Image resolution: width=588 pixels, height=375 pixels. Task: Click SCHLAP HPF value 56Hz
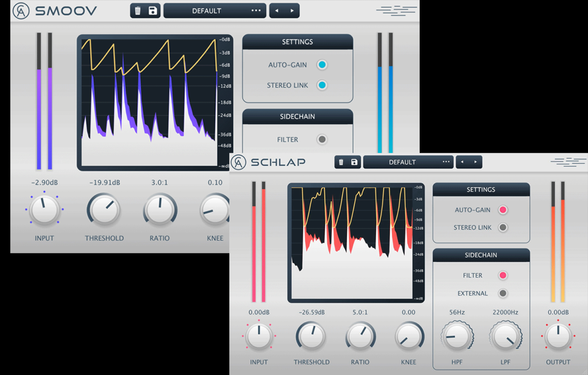[x=457, y=312]
